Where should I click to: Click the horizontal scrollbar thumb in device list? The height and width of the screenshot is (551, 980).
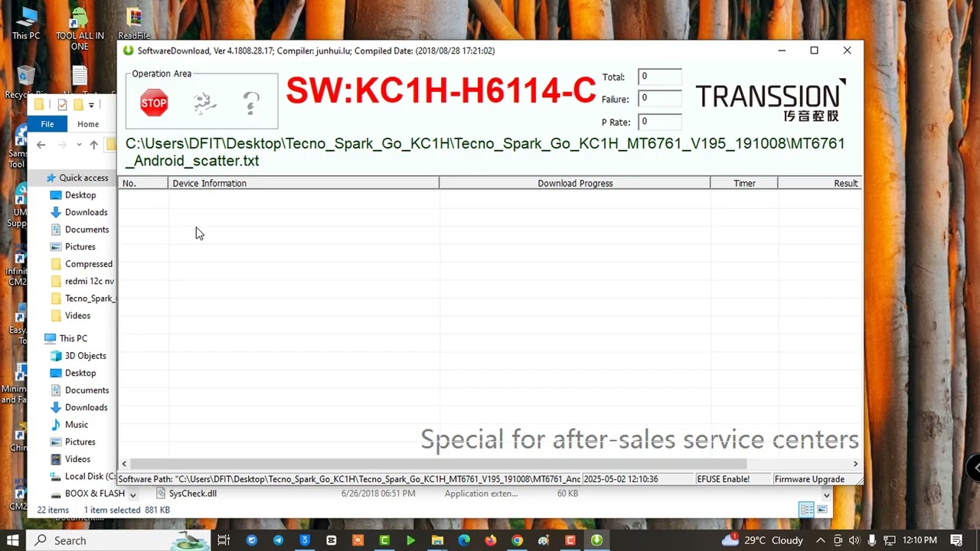(x=437, y=464)
